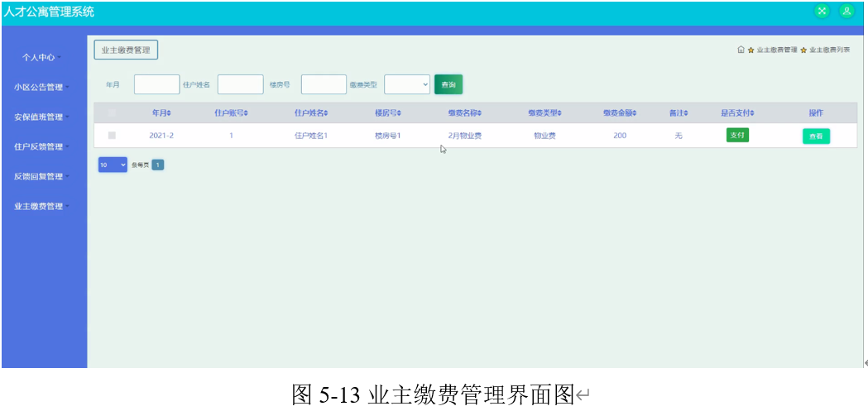Image resolution: width=868 pixels, height=411 pixels.
Task: Click the 人才公寓管理系统 header title
Action: click(49, 12)
